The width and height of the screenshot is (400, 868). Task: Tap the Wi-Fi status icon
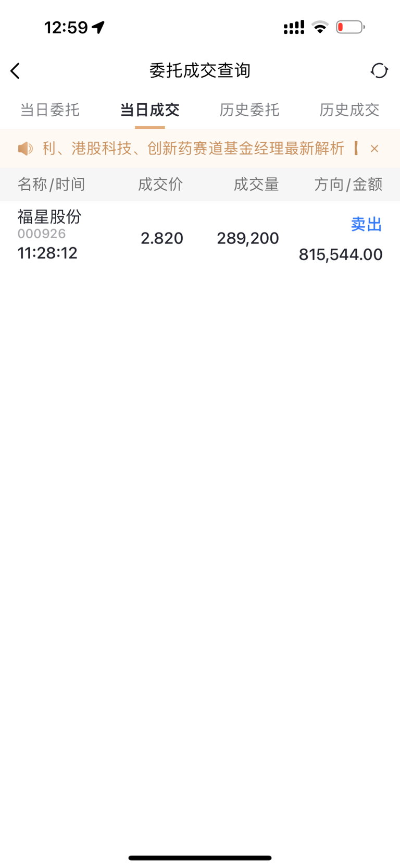320,27
